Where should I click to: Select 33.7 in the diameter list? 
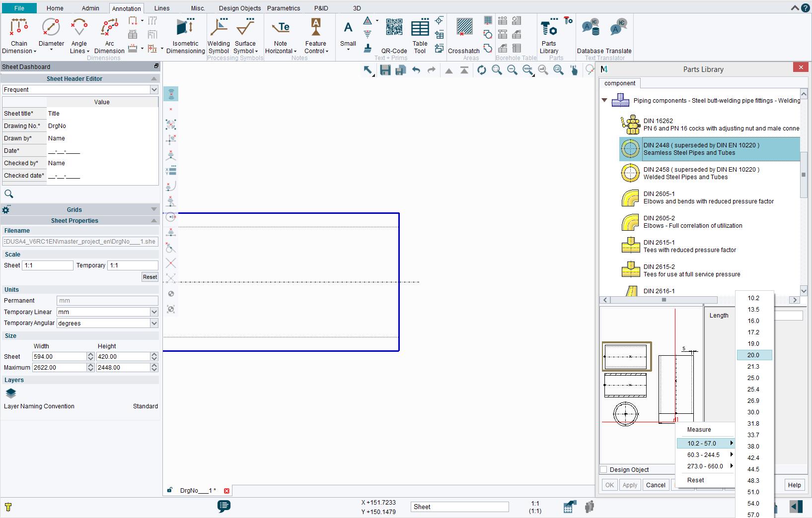coord(754,435)
